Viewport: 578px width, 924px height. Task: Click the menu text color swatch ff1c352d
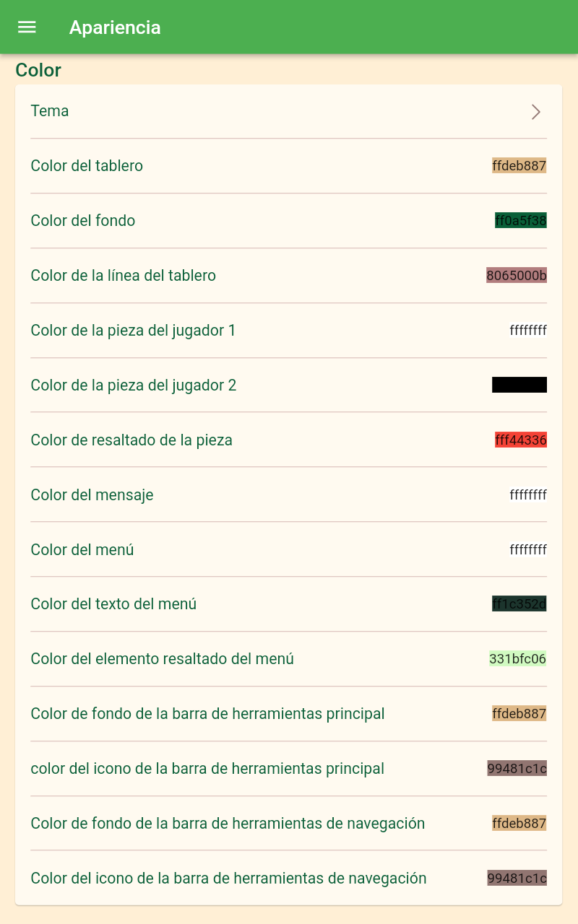click(519, 604)
